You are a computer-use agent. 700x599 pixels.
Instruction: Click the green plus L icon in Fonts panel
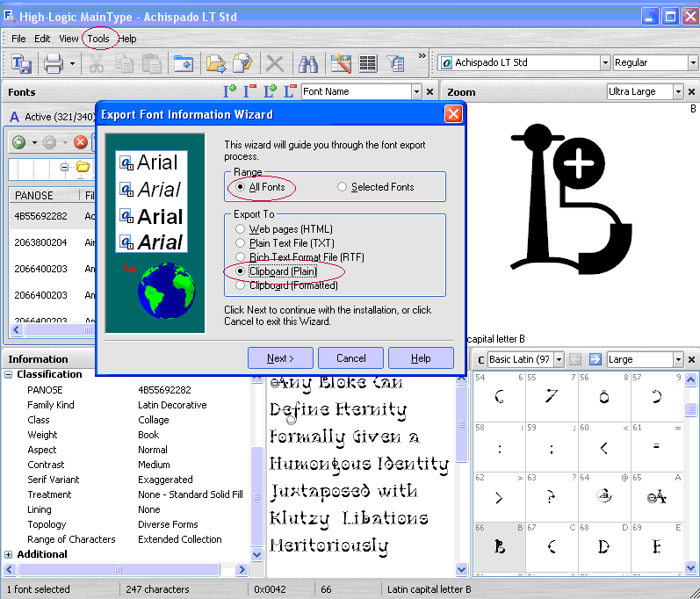point(271,91)
